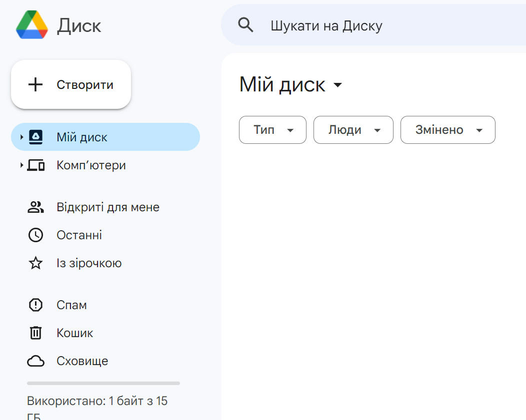Click the star icon for Із зірочкою

click(x=35, y=263)
